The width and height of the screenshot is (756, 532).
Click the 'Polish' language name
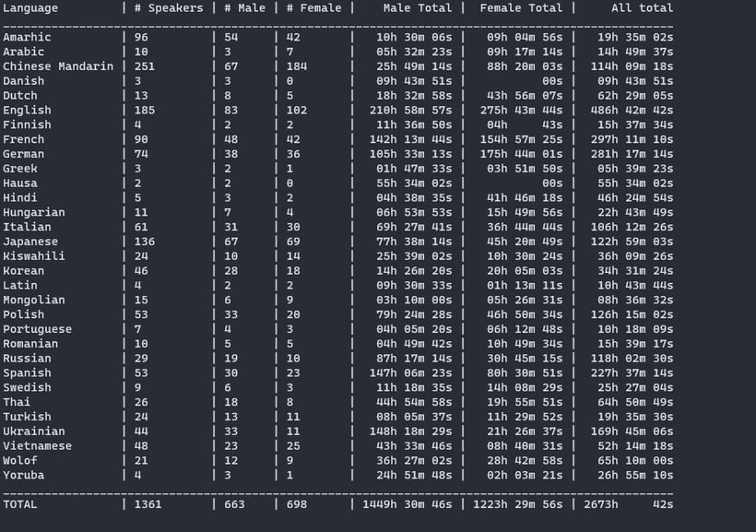coord(24,314)
